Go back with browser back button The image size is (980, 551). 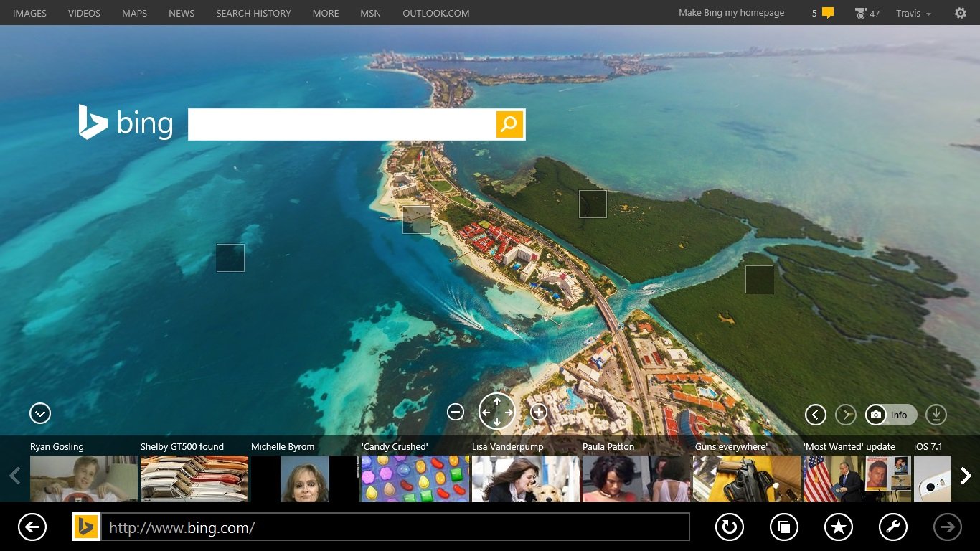click(32, 528)
